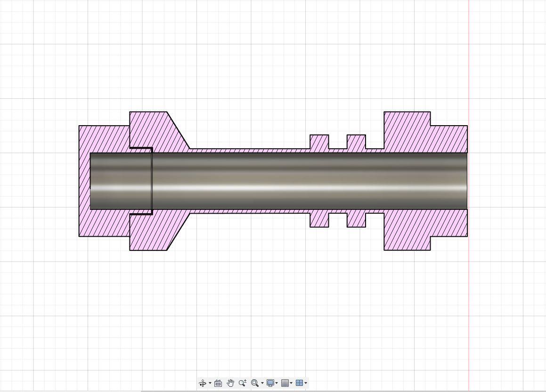The height and width of the screenshot is (392, 546).
Task: Click the Grid and Snaps icon
Action: pyautogui.click(x=285, y=384)
